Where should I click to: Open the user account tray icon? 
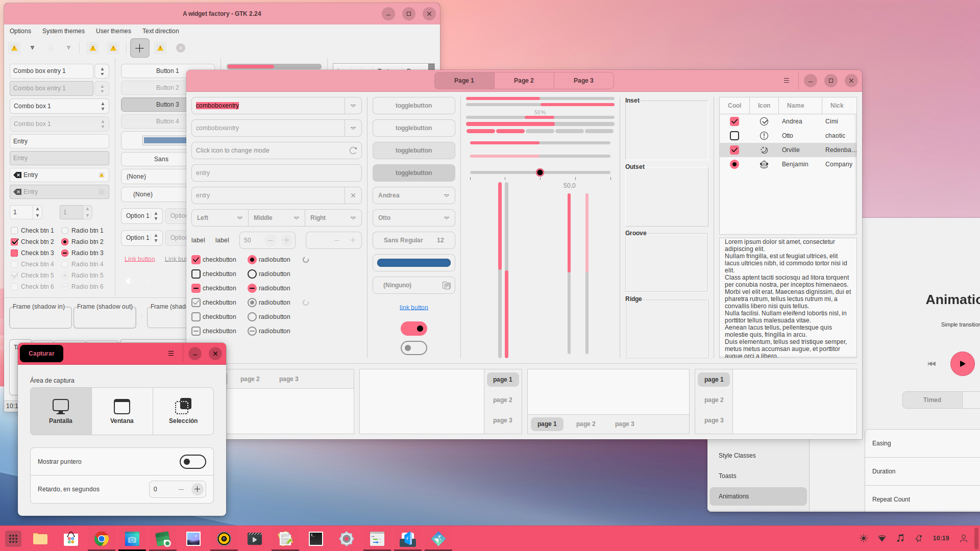[964, 538]
